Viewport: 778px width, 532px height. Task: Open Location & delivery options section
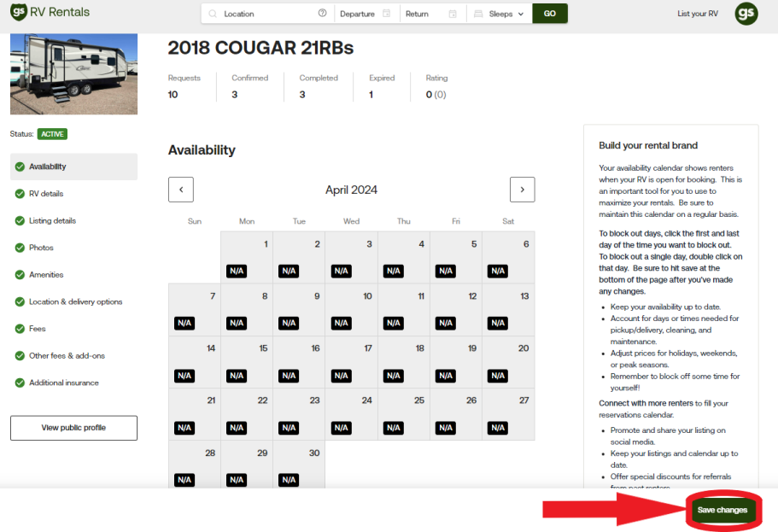coord(75,301)
